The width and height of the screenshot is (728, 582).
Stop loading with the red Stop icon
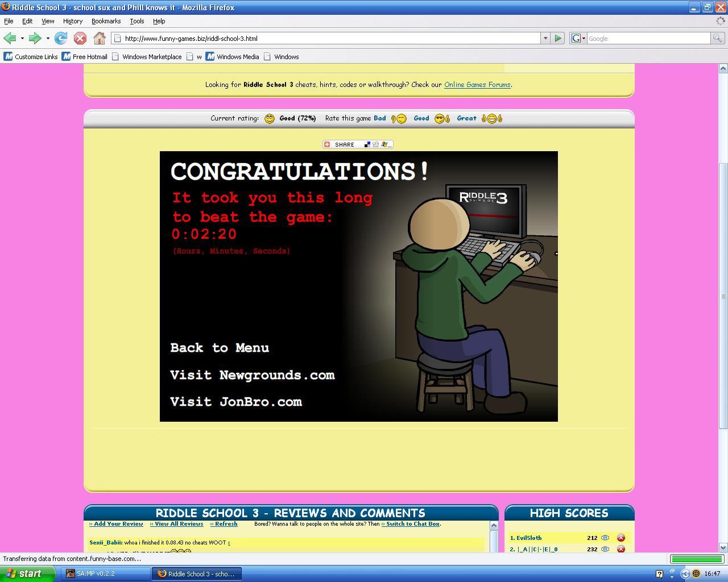[80, 38]
